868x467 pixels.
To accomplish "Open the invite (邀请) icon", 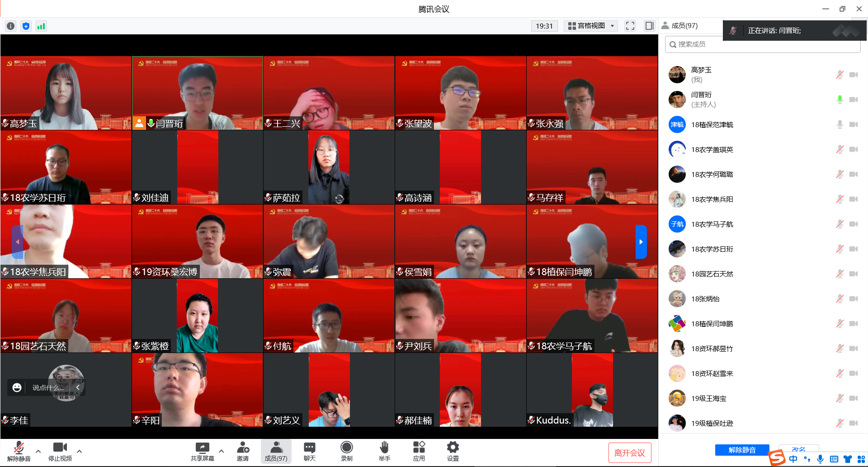I will pos(243,452).
